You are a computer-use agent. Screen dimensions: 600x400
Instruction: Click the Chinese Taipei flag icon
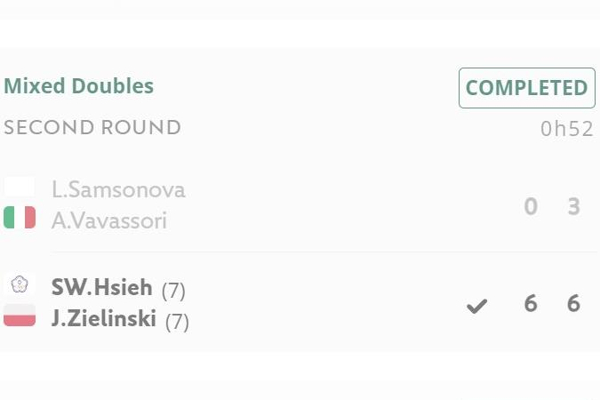click(20, 284)
